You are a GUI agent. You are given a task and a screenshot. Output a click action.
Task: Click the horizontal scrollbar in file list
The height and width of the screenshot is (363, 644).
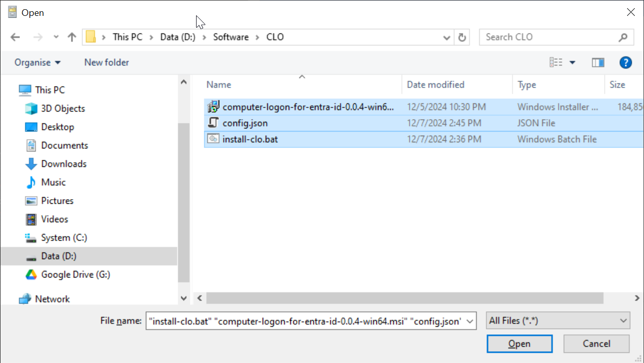pos(404,298)
